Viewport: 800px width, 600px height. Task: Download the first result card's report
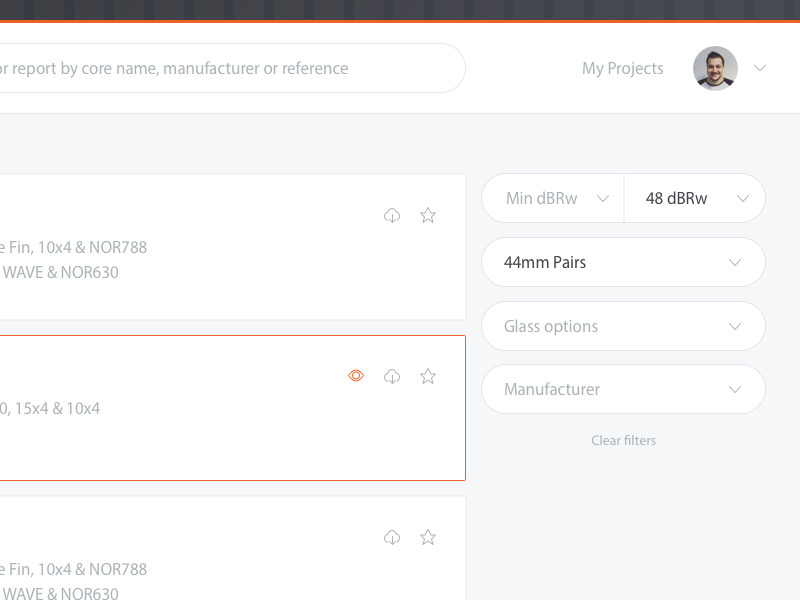(x=392, y=215)
